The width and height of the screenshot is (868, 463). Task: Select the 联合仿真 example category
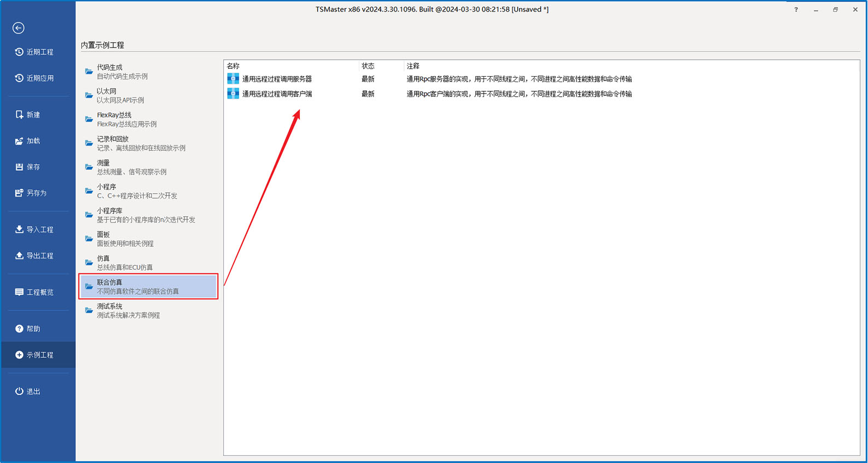[x=149, y=287]
